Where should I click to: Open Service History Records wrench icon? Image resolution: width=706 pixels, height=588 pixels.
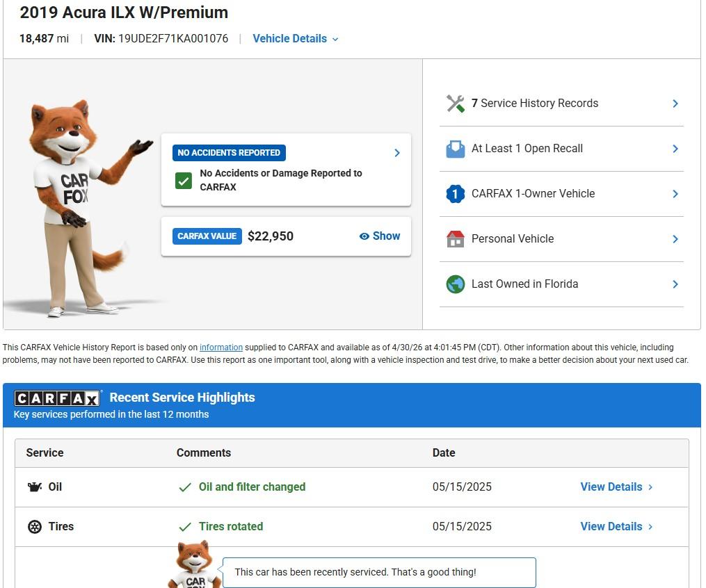point(455,104)
